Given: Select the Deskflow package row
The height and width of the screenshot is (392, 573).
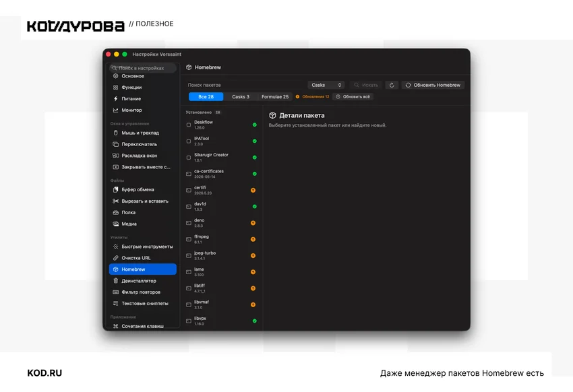Looking at the screenshot, I should click(x=222, y=125).
